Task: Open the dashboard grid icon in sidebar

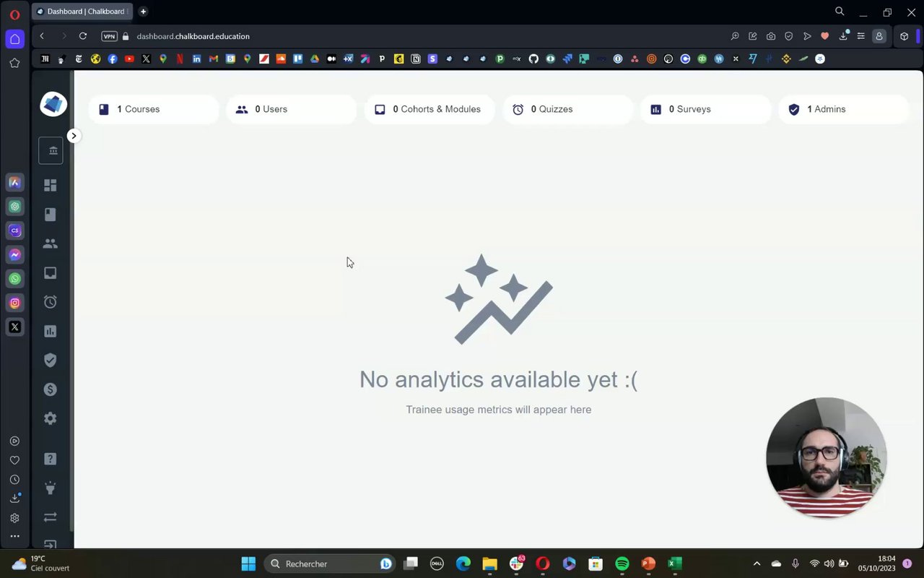Action: click(50, 185)
